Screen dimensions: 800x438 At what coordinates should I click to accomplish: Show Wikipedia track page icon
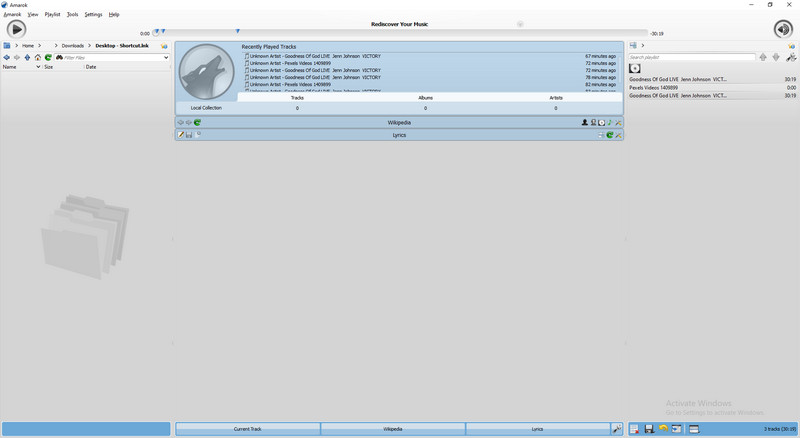pyautogui.click(x=610, y=123)
